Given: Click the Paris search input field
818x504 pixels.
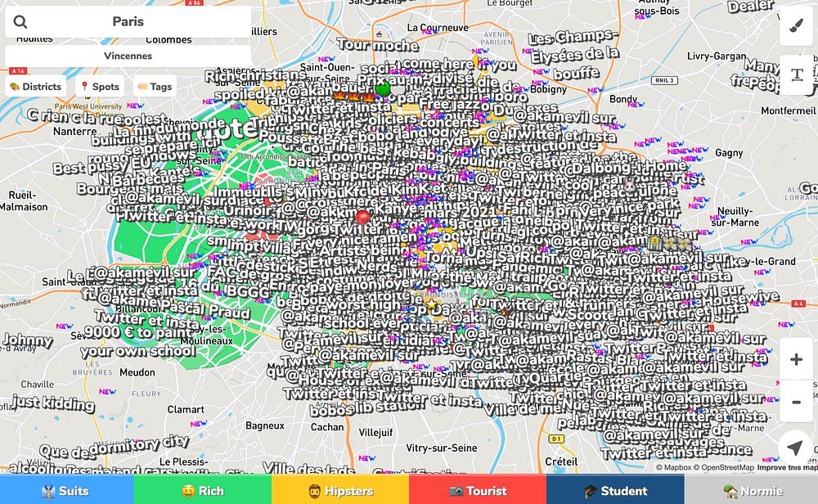Looking at the screenshot, I should click(128, 21).
